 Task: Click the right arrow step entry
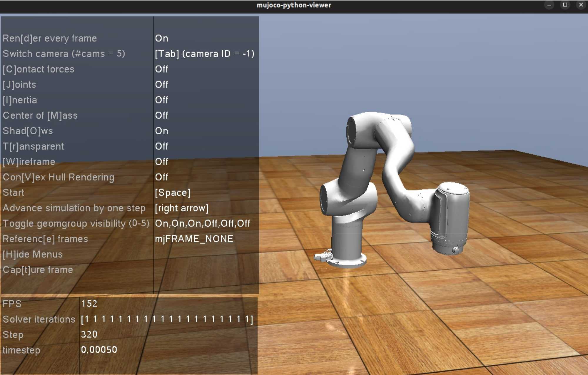pos(181,208)
